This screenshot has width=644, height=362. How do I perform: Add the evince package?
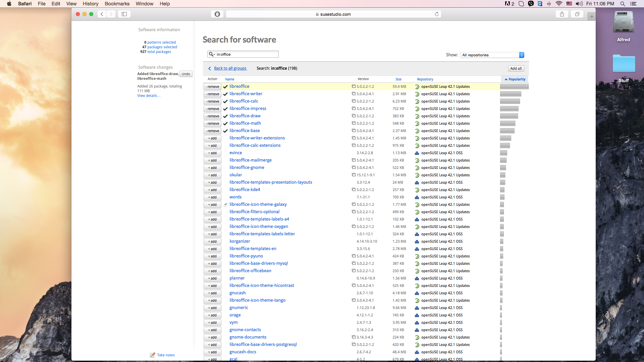pos(212,153)
